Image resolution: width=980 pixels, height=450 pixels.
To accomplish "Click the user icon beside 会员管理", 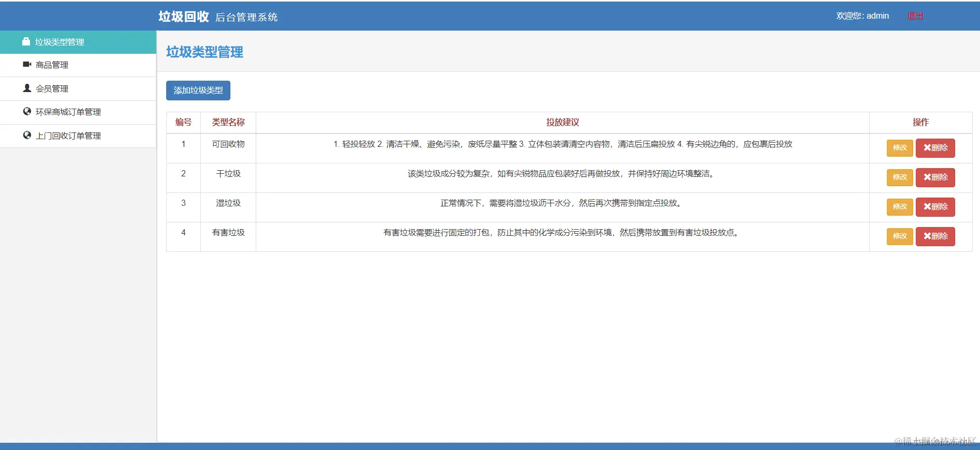I will pos(27,88).
